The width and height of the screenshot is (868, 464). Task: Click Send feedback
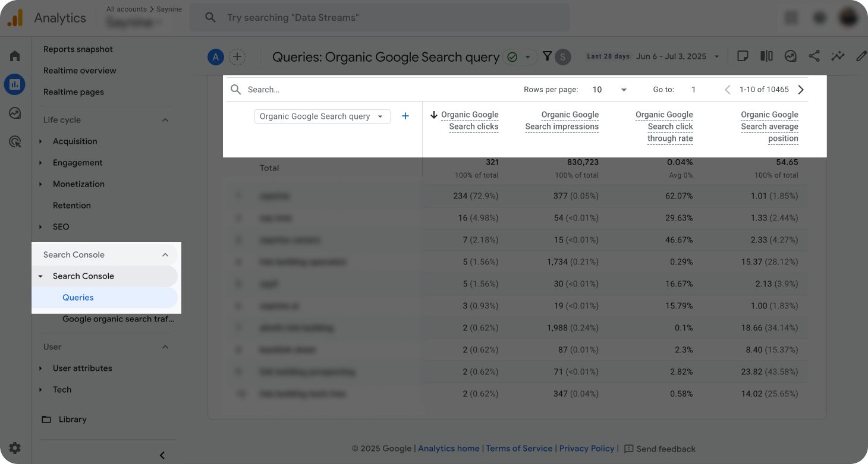[x=666, y=449]
